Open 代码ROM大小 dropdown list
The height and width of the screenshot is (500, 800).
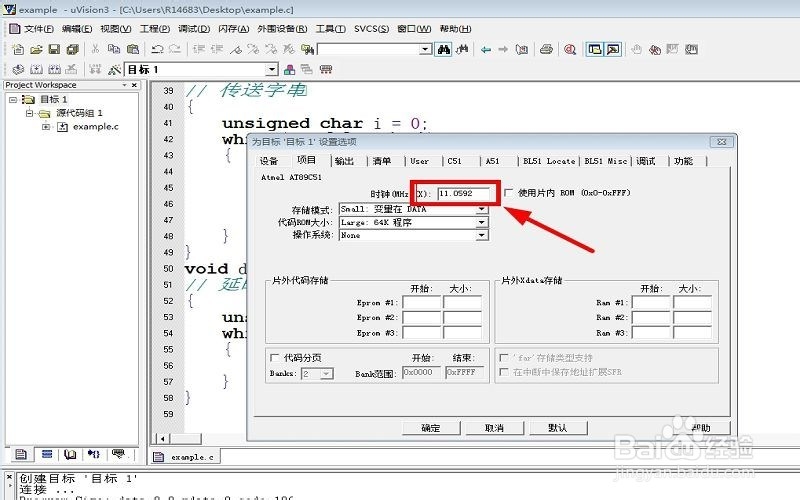click(x=482, y=222)
